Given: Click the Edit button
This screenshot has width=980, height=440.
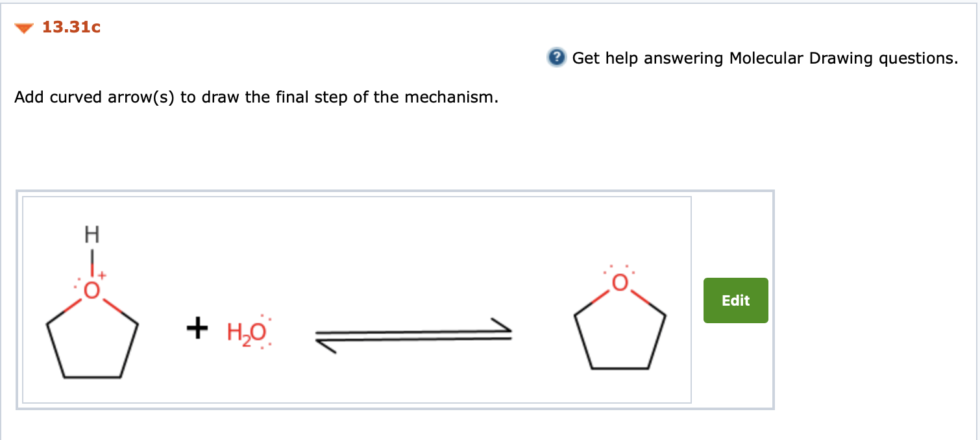Looking at the screenshot, I should pyautogui.click(x=735, y=300).
